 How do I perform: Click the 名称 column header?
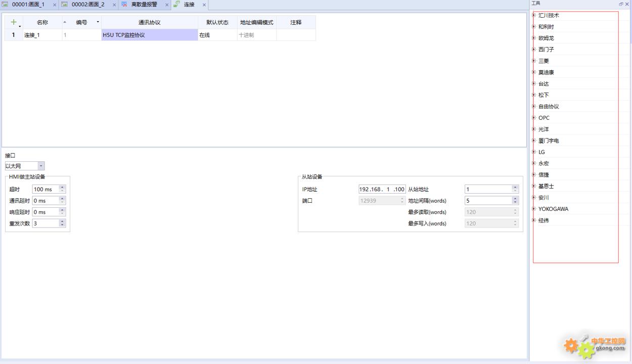pyautogui.click(x=42, y=22)
